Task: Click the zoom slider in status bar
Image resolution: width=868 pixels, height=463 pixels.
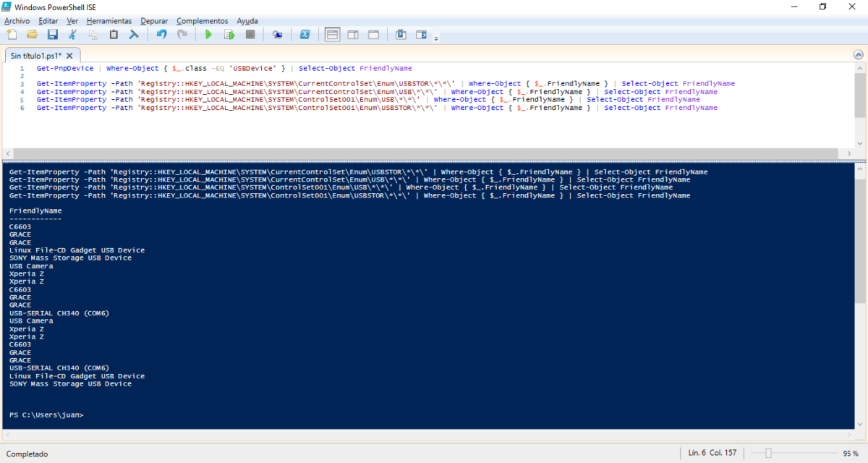Action: pos(768,454)
